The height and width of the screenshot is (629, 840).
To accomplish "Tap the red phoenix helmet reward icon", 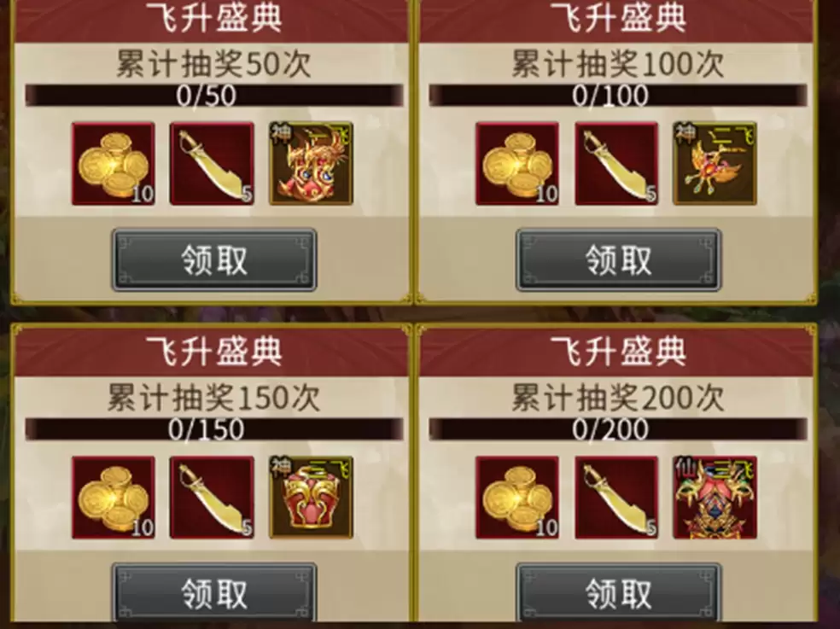I will pos(312,164).
